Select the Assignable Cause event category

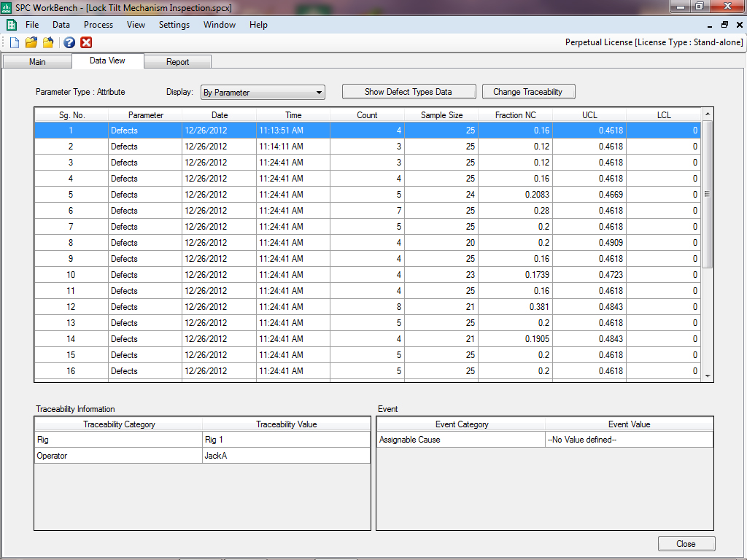[461, 440]
